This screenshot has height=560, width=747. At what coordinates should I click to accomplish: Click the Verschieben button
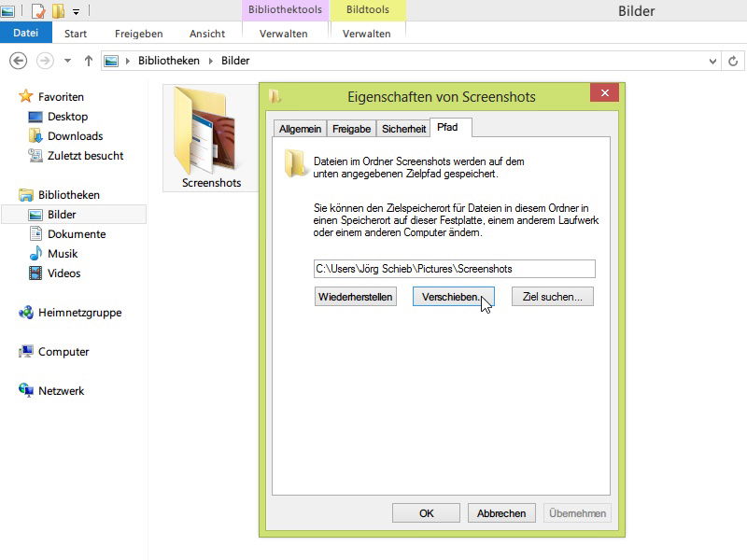tap(454, 297)
